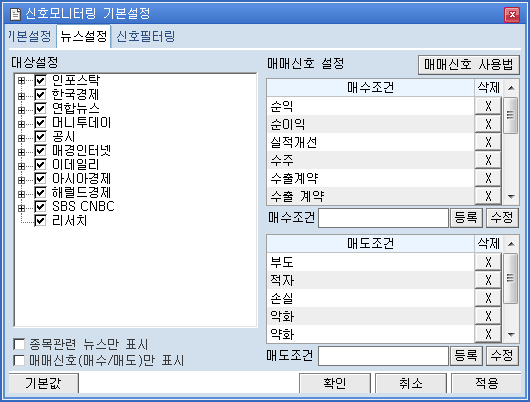Viewport: 530px width, 402px height.
Task: Remove the 악화 sell condition
Action: point(488,316)
